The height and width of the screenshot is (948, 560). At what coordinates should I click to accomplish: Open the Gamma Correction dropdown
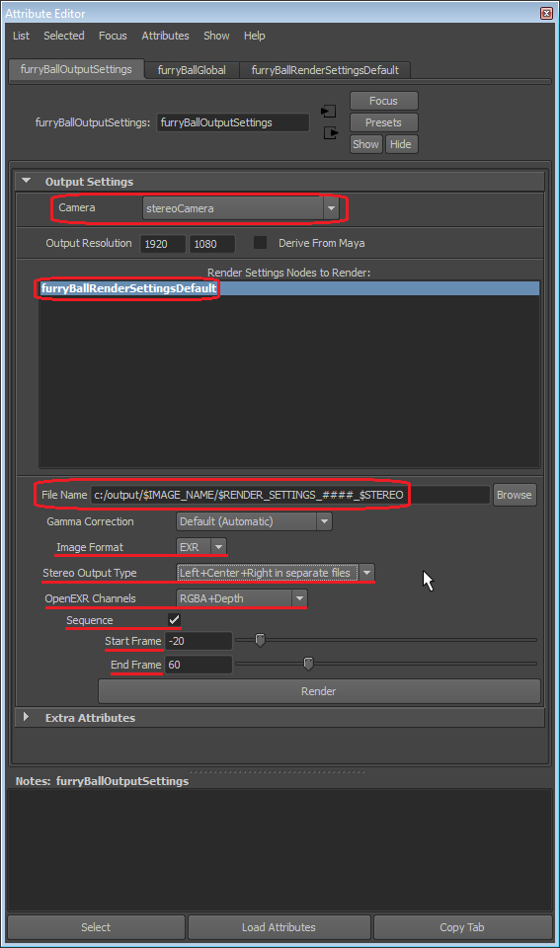pos(254,521)
